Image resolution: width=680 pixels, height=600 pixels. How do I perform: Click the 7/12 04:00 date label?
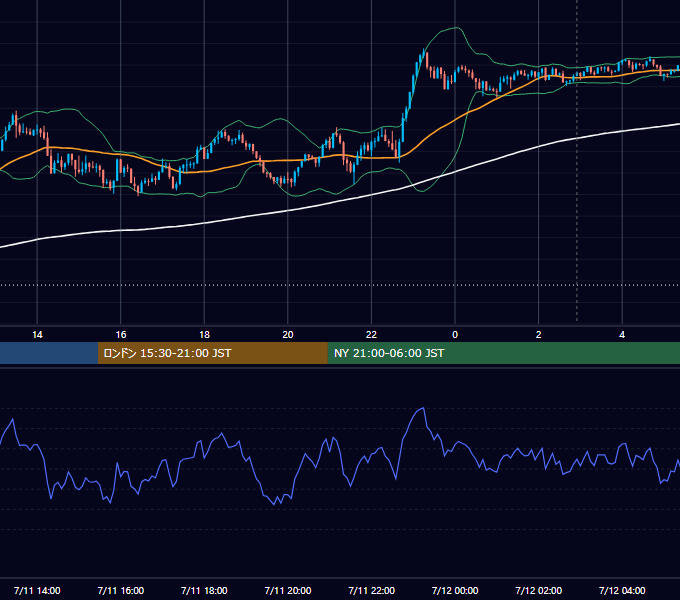622,590
